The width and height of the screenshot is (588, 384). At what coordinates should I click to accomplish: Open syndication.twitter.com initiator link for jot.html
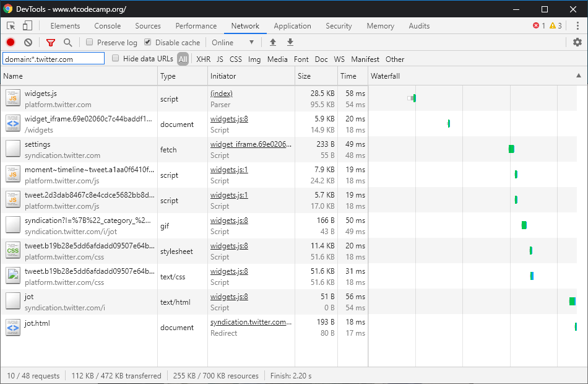pos(251,322)
